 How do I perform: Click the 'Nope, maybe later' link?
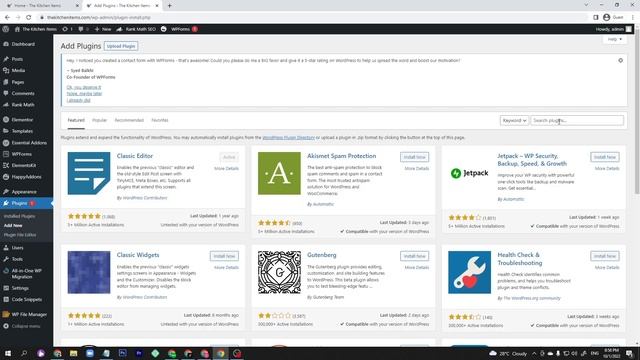(84, 93)
